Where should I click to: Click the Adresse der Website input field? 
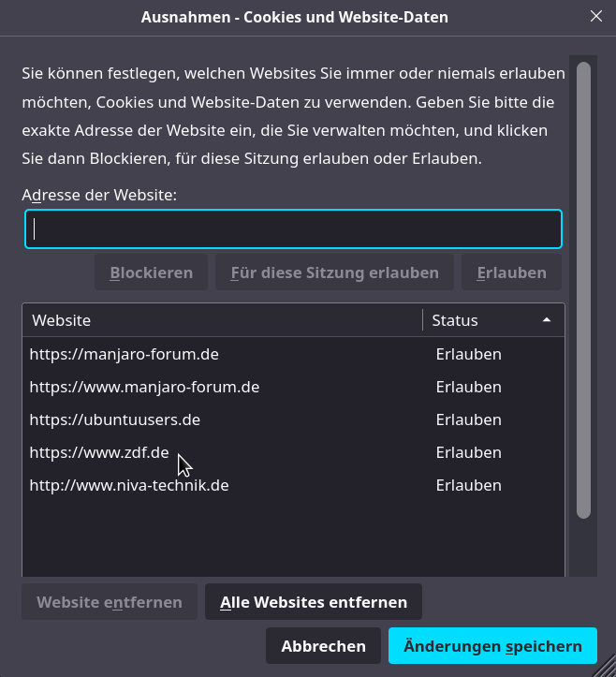click(293, 229)
